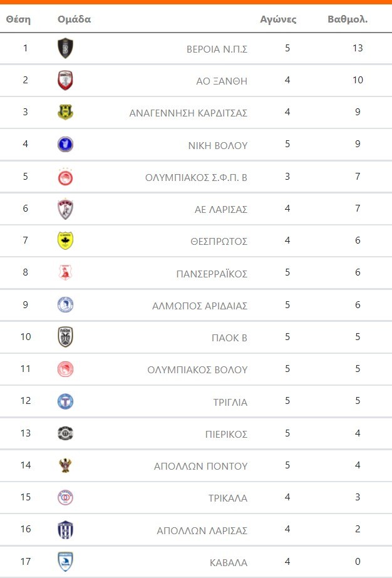Click the ΤΡΙΓΛΙΑ round blue logo
Viewport: 392px width, 578px height.
[x=65, y=401]
